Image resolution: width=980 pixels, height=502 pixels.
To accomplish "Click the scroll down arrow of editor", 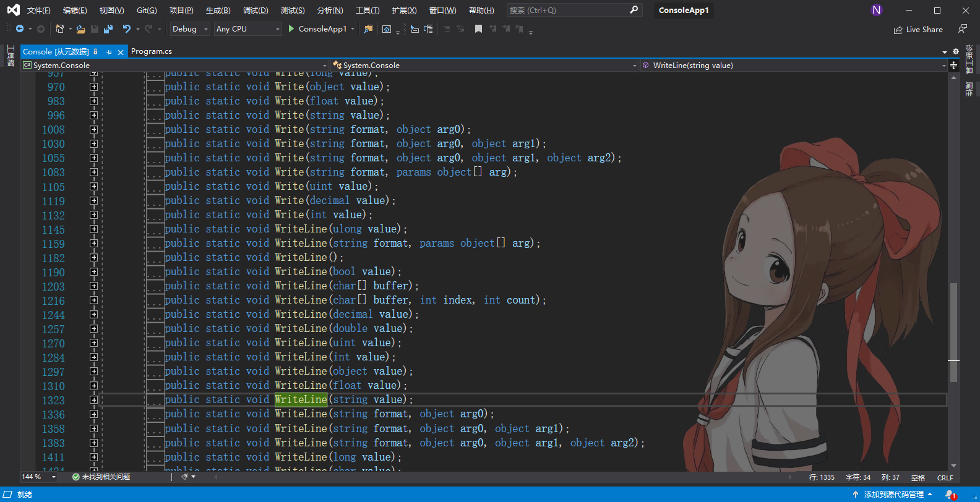I will point(953,466).
